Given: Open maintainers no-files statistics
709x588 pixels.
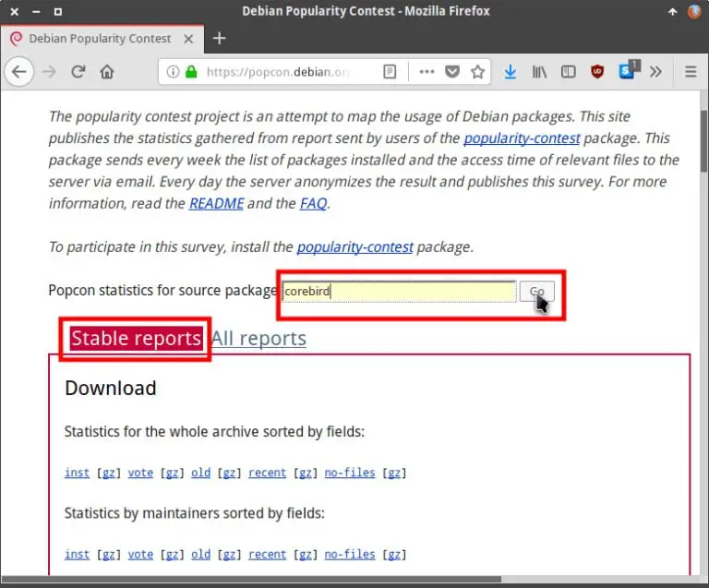Looking at the screenshot, I should click(x=350, y=554).
